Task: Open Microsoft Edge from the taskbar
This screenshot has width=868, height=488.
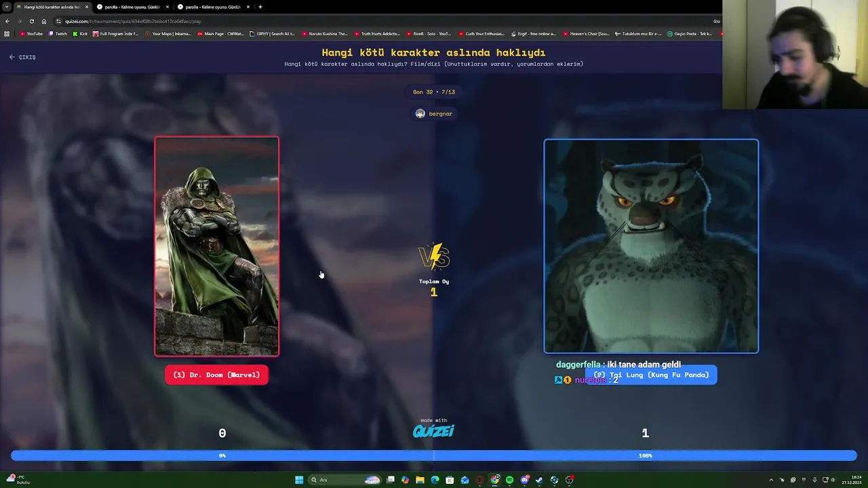Action: pos(435,480)
